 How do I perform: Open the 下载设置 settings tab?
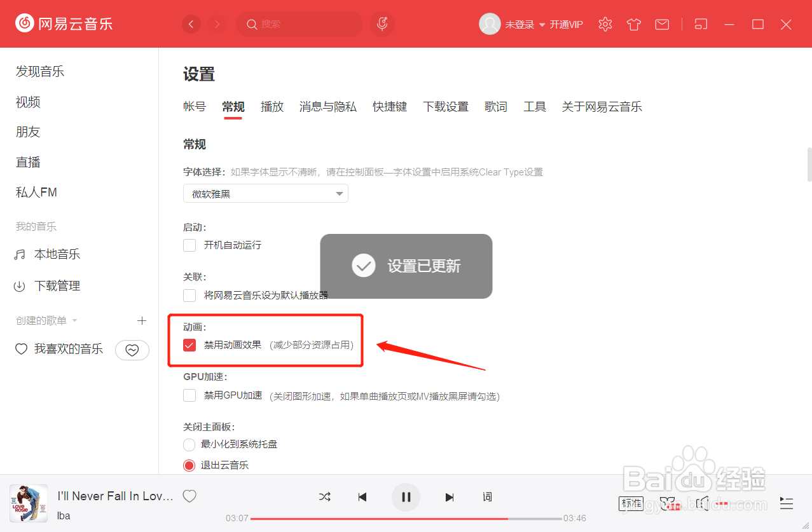(x=445, y=106)
